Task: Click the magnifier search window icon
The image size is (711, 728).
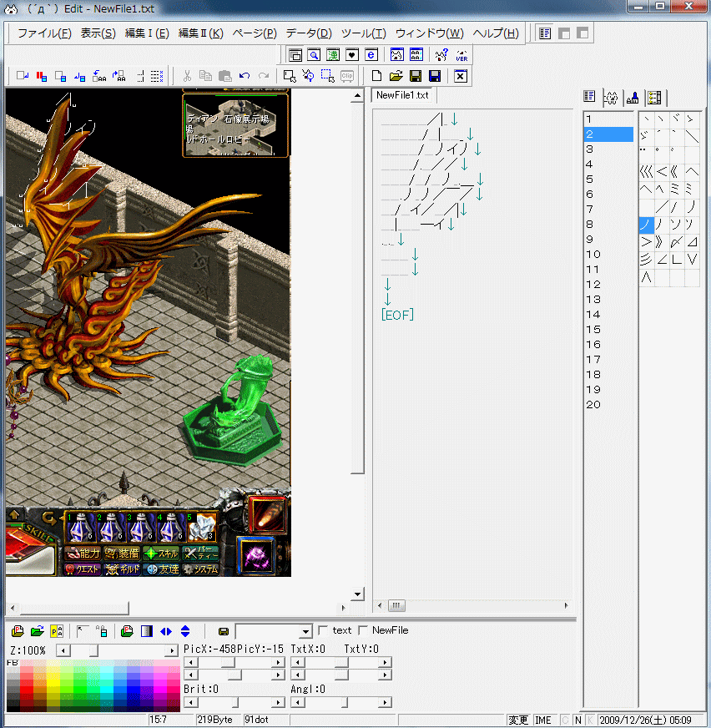Action: [x=315, y=55]
